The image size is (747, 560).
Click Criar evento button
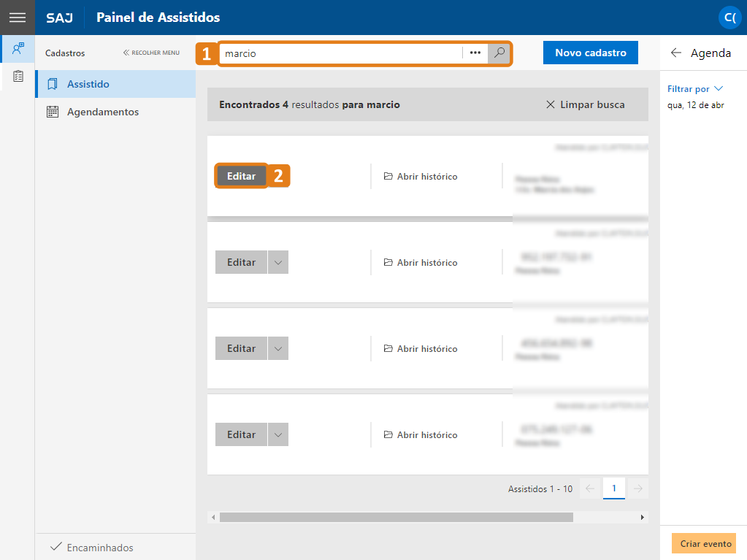point(705,544)
